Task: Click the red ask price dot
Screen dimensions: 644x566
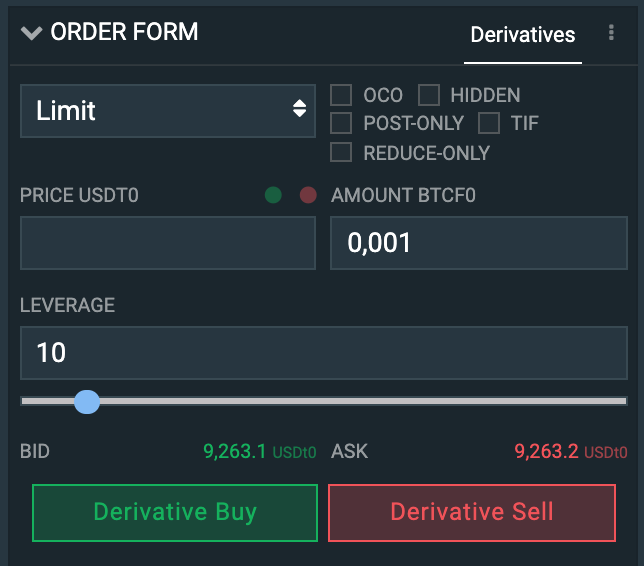Action: [x=308, y=195]
